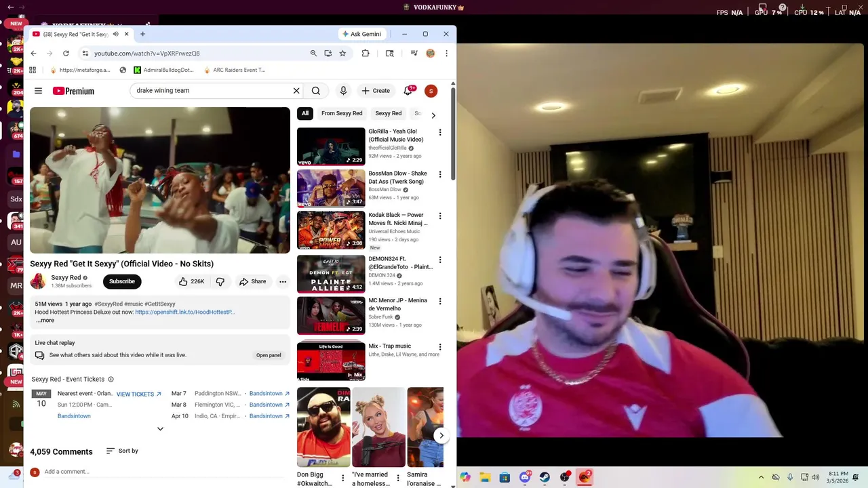Open more actions beside the Share button

point(283,281)
